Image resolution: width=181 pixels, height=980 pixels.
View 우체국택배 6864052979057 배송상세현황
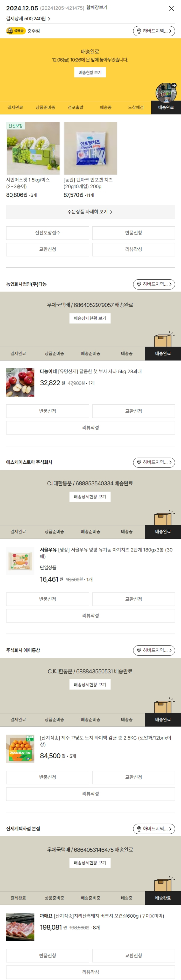[x=90, y=319]
